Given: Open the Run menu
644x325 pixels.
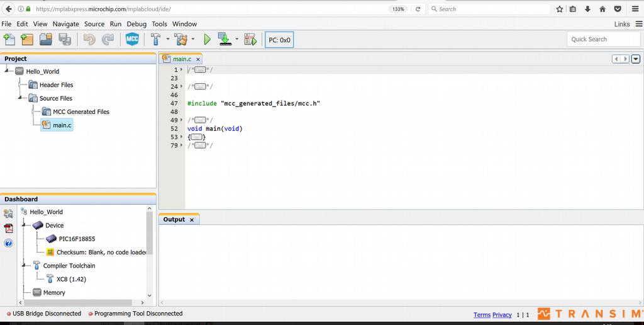Looking at the screenshot, I should 116,24.
